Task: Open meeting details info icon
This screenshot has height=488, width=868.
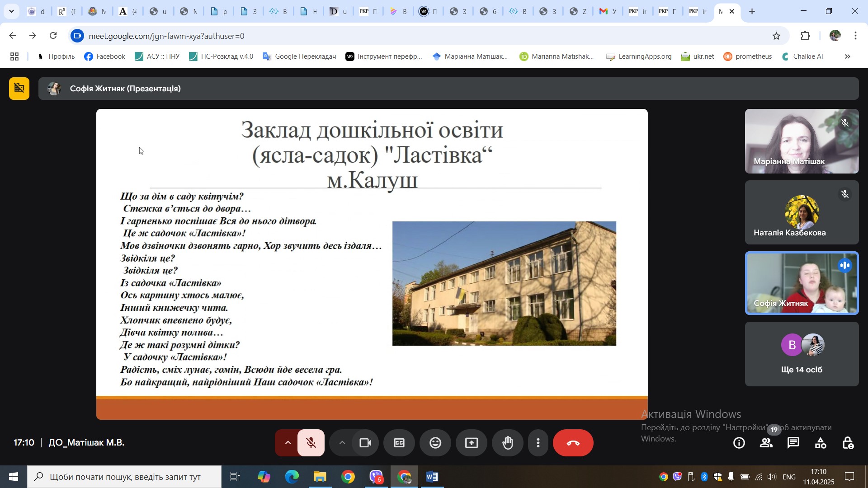Action: click(x=739, y=443)
